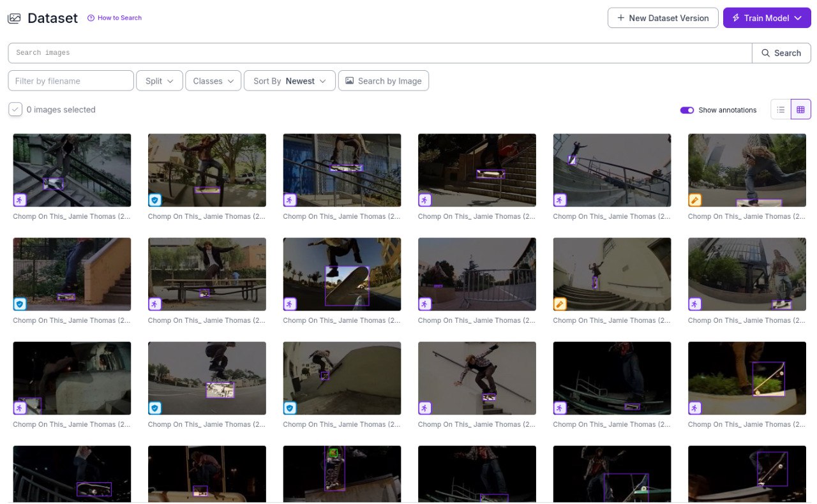Click purple runner badge on second row's fourth thumbnail
This screenshot has height=504, width=817.
point(425,304)
